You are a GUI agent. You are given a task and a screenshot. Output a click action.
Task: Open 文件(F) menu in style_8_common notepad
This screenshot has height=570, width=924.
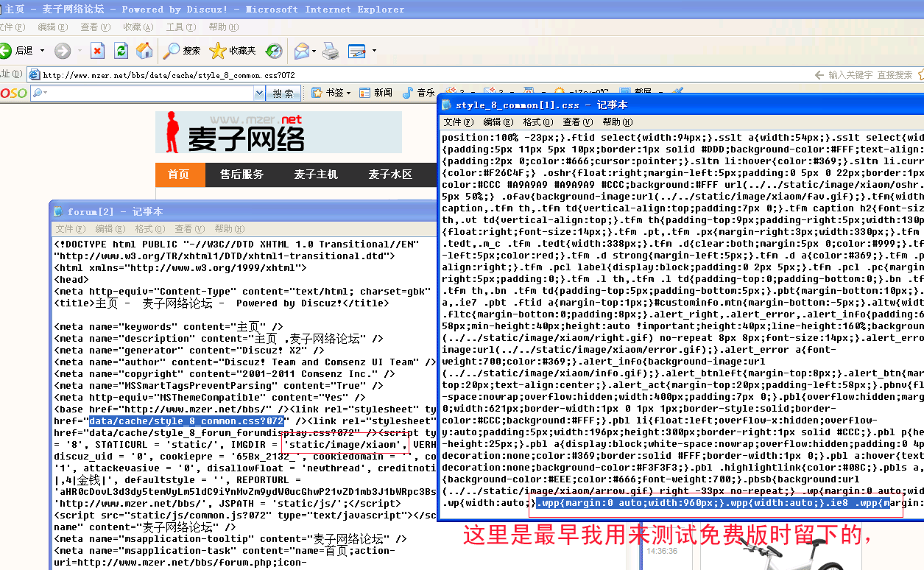[458, 122]
